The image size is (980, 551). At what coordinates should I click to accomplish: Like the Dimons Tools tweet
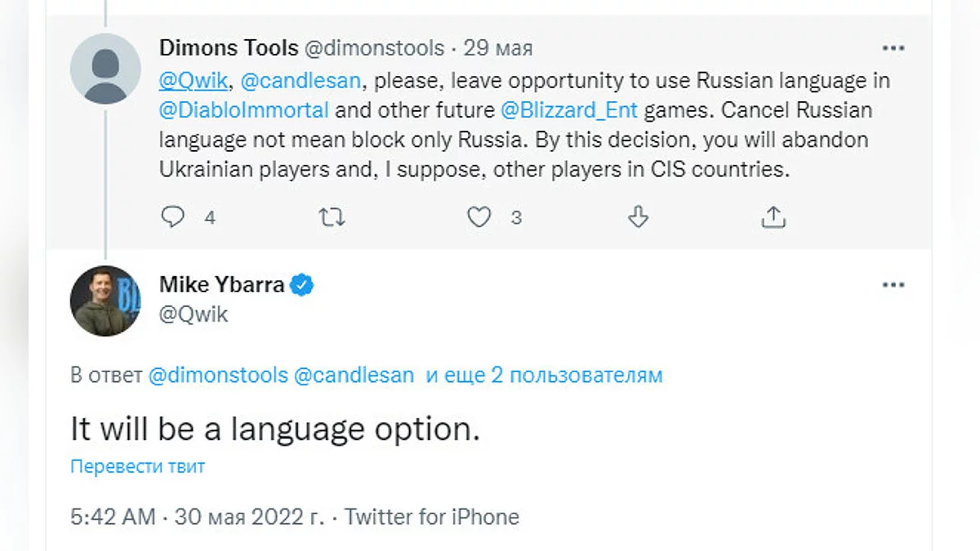479,217
